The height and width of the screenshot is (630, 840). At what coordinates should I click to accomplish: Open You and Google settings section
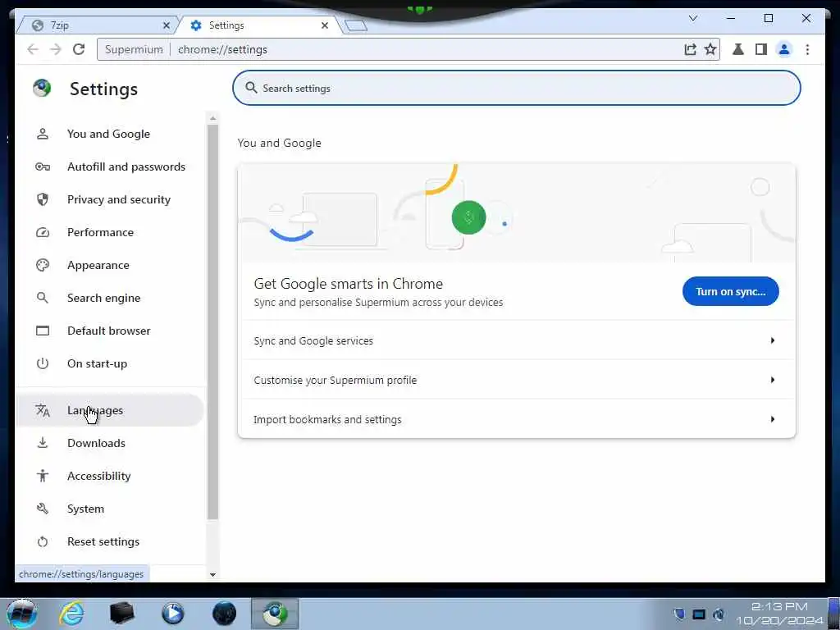click(x=110, y=134)
